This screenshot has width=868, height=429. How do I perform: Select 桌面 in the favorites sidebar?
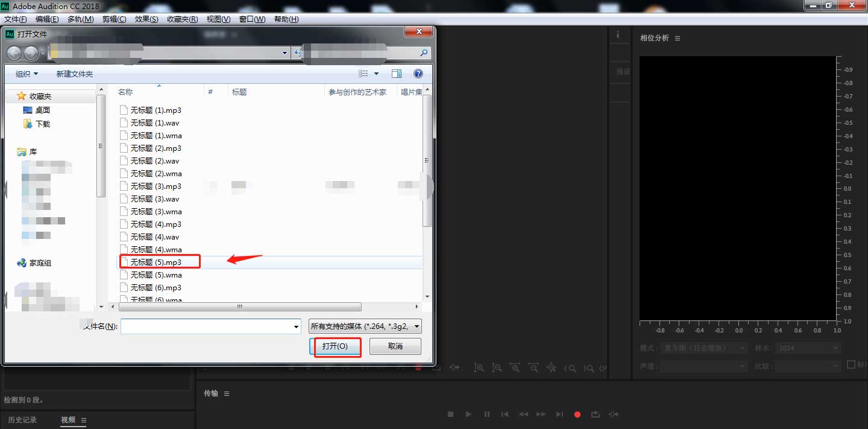point(42,110)
